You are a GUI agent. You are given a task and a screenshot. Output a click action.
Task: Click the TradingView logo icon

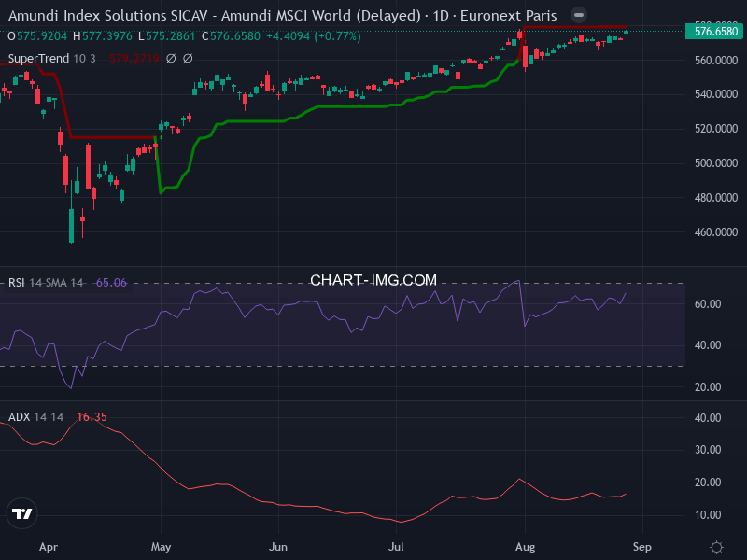coord(21,513)
